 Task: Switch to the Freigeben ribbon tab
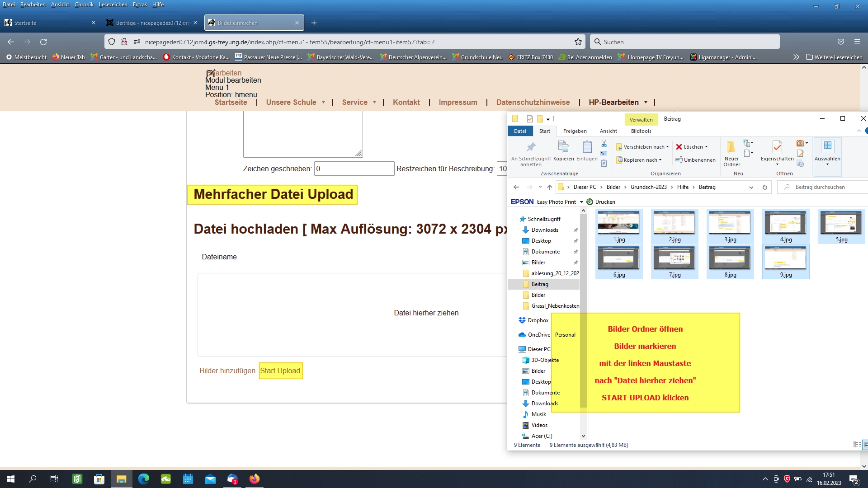point(575,131)
